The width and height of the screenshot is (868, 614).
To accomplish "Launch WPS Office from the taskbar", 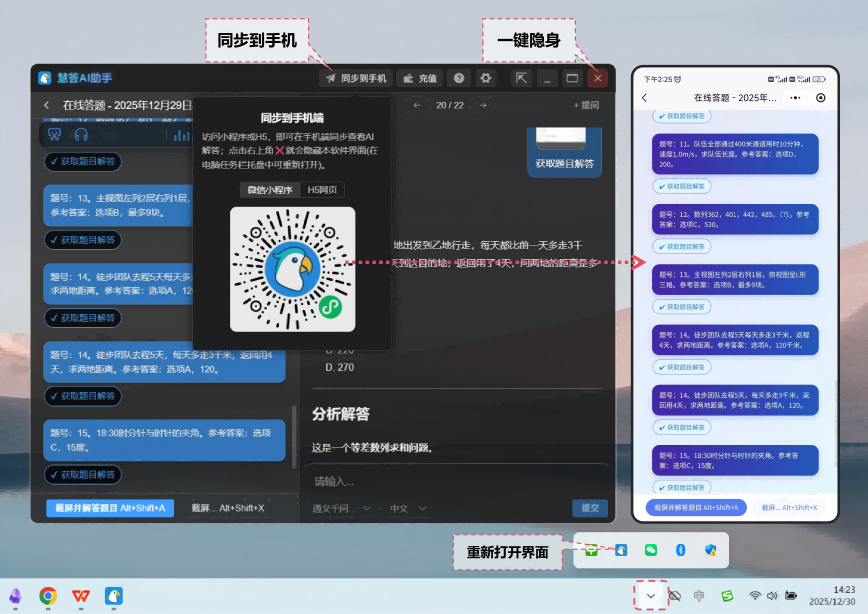I will click(81, 596).
